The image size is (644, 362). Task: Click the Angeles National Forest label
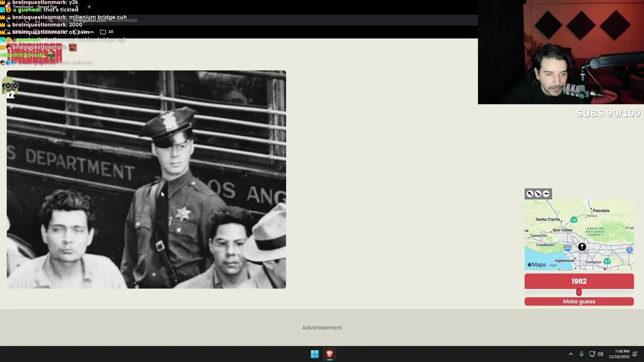tap(596, 232)
